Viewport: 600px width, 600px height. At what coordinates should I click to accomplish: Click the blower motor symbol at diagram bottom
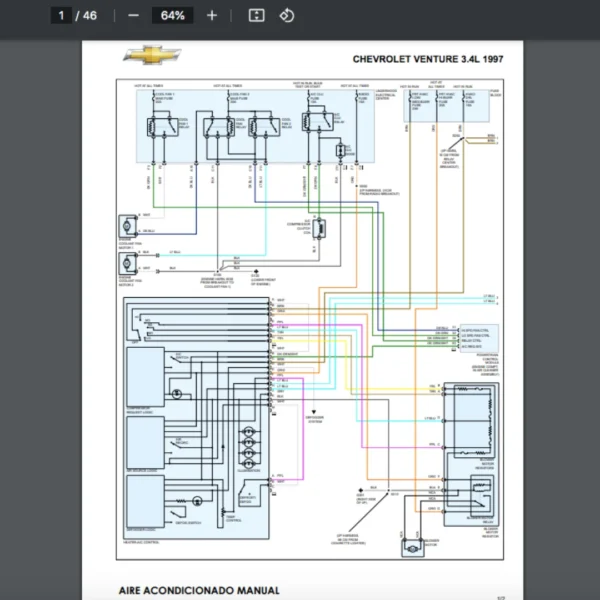412,547
